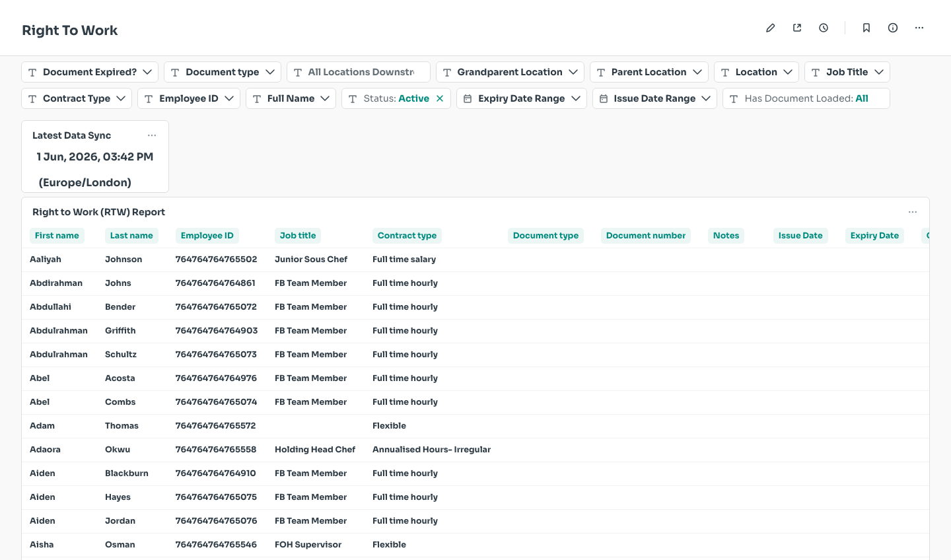Expand Location filter dropdown
This screenshot has height=560, width=951.
pyautogui.click(x=757, y=72)
